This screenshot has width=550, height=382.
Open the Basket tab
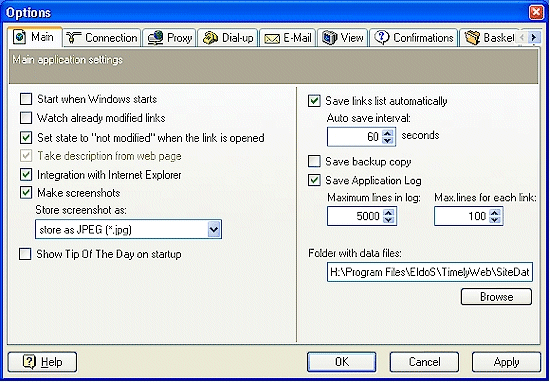tap(489, 38)
